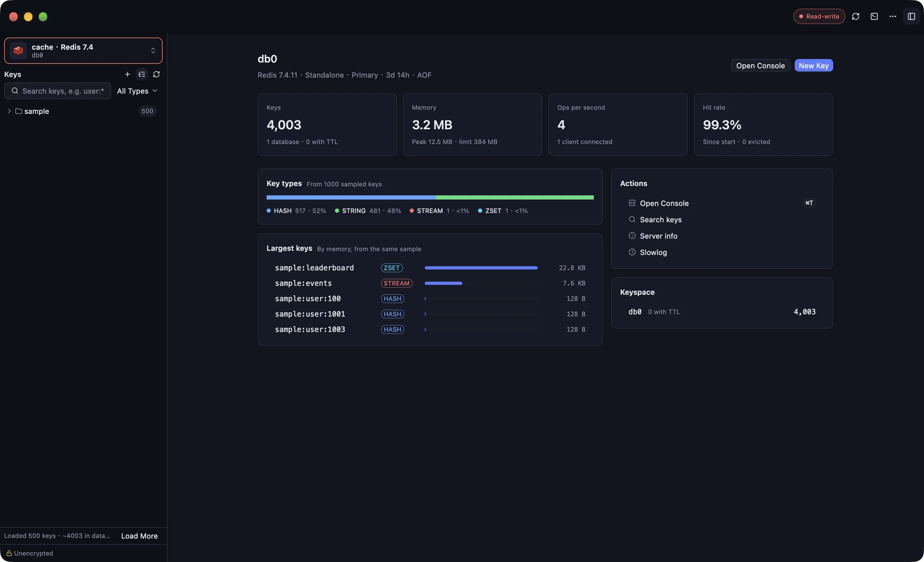Open the cache Redis 7.4 connection switcher

point(83,51)
